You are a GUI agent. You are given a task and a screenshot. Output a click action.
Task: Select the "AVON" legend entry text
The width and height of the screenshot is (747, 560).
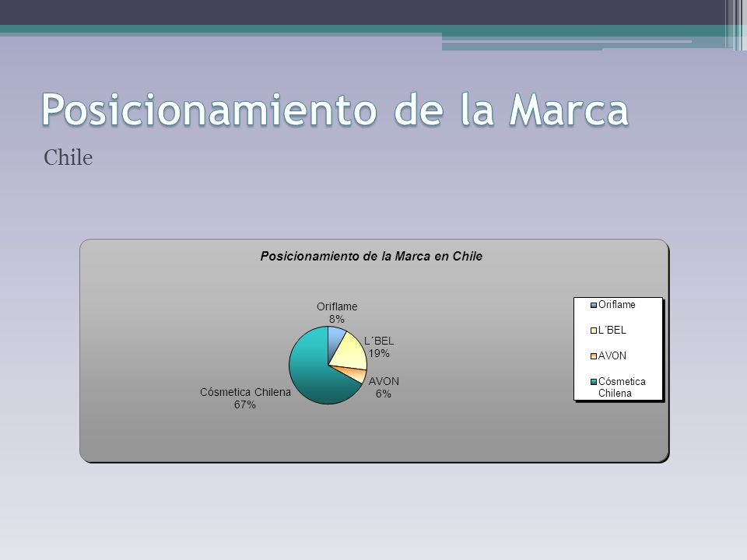pos(612,355)
